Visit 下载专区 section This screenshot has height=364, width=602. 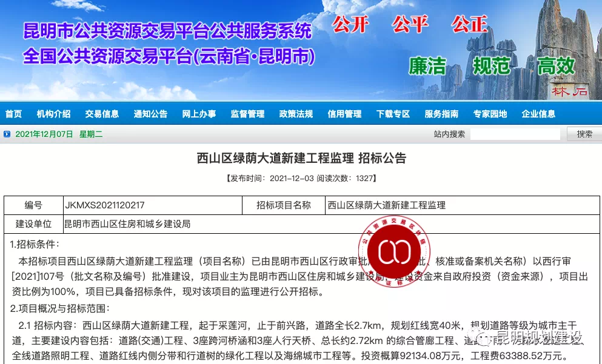tap(393, 114)
